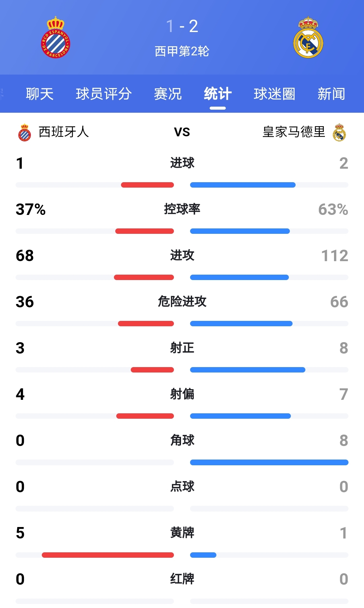Switch to the 球员评分 tab
Image resolution: width=364 pixels, height=608 pixels.
click(x=103, y=94)
